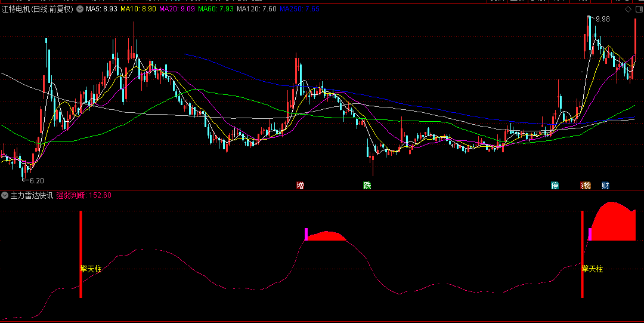The height and width of the screenshot is (323, 644).
Task: Click the 主力雷达快讯 indicator name
Action: click(32, 195)
